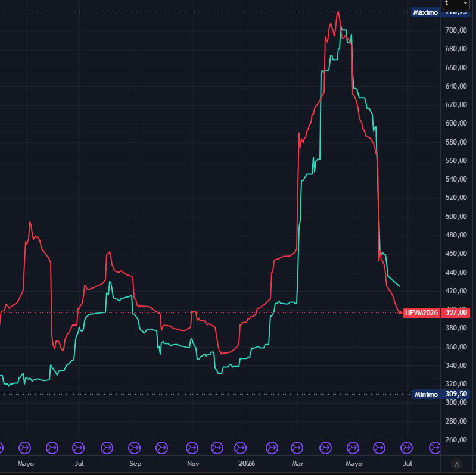Click the 420,00 price axis label
This screenshot has height=475, width=476.
point(456,291)
